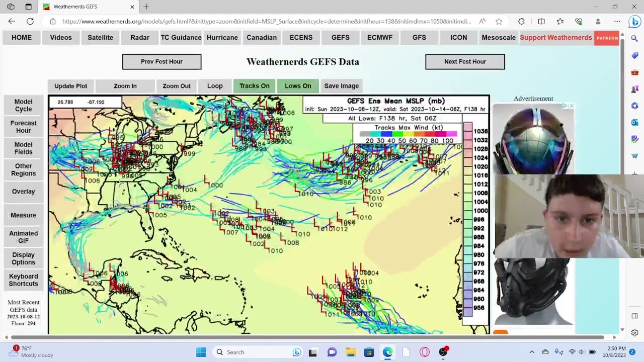Open File Explorer from taskbar
This screenshot has height=362, width=644.
pyautogui.click(x=350, y=352)
